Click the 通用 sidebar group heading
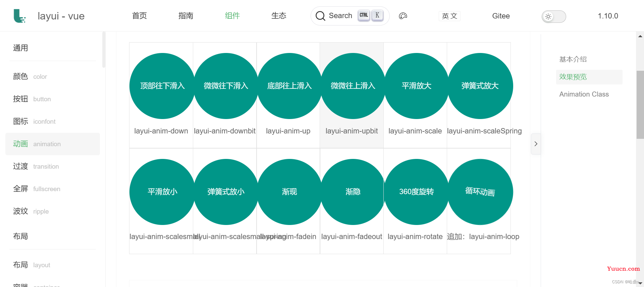 tap(20, 48)
